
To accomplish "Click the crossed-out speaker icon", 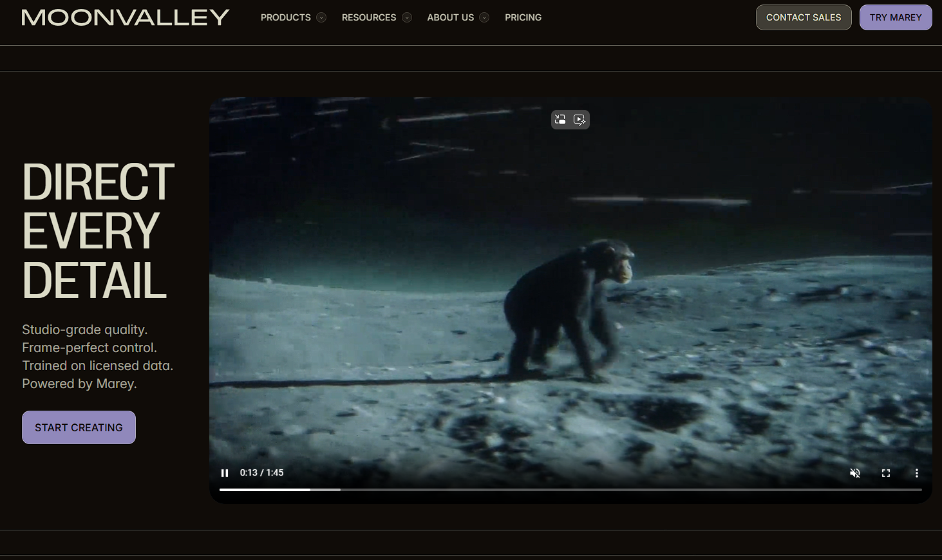I will [855, 472].
